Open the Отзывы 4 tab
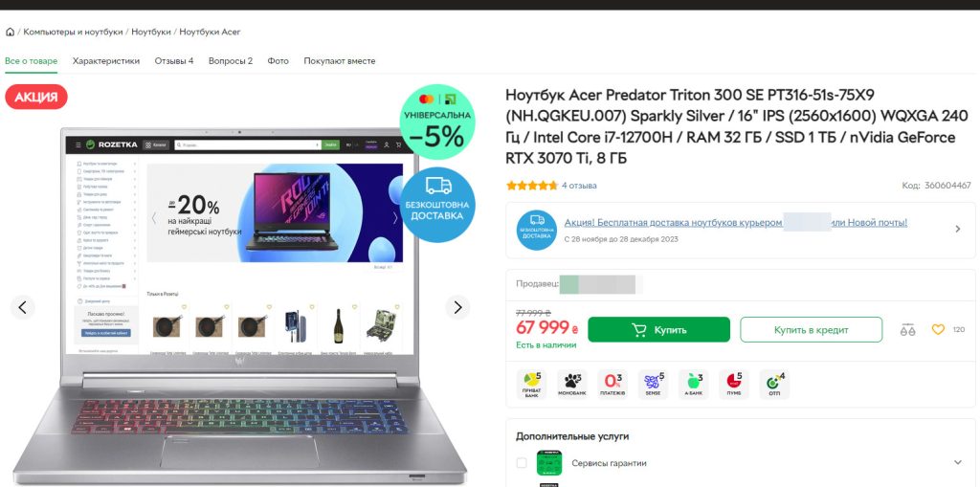This screenshot has height=487, width=980. [174, 61]
